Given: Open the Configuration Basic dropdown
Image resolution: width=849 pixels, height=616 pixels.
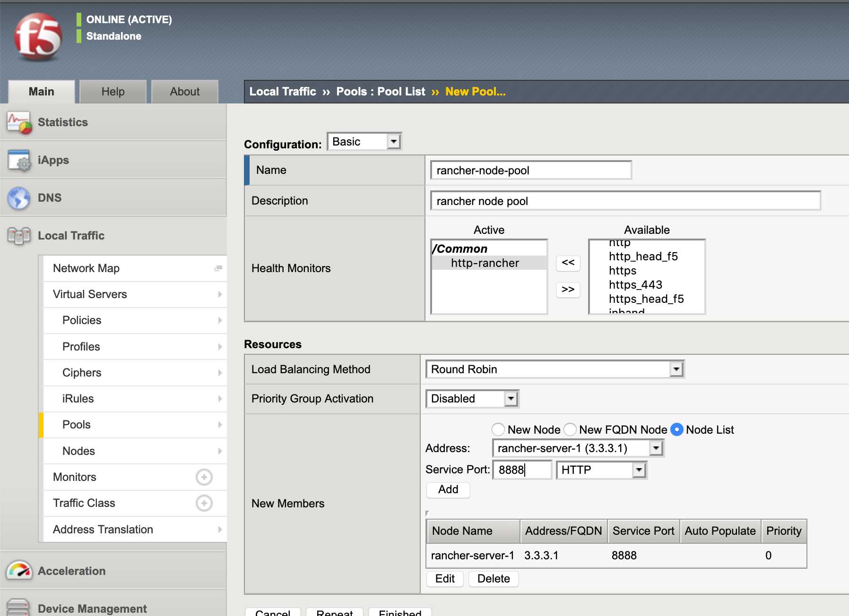Looking at the screenshot, I should pos(364,142).
